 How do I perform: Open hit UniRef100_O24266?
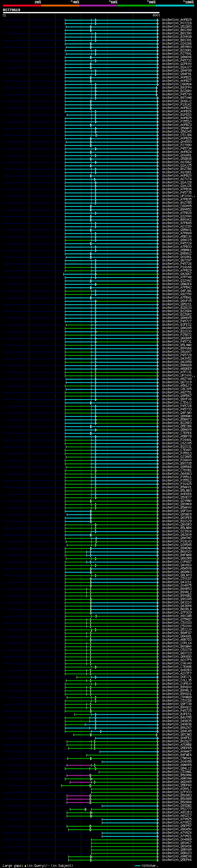pyautogui.click(x=177, y=43)
